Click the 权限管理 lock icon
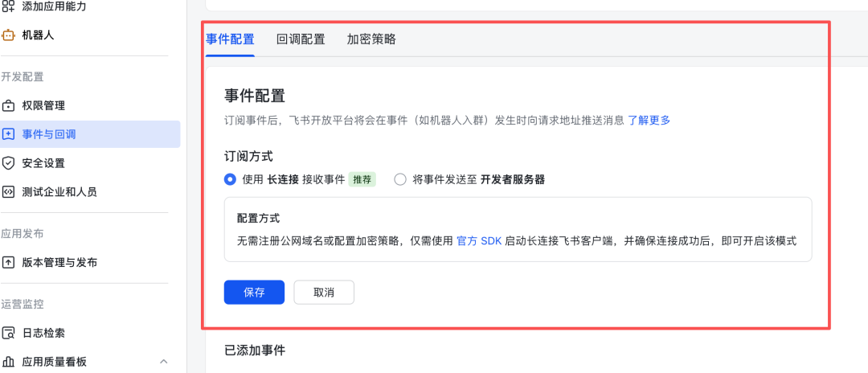The image size is (868, 373). point(9,106)
